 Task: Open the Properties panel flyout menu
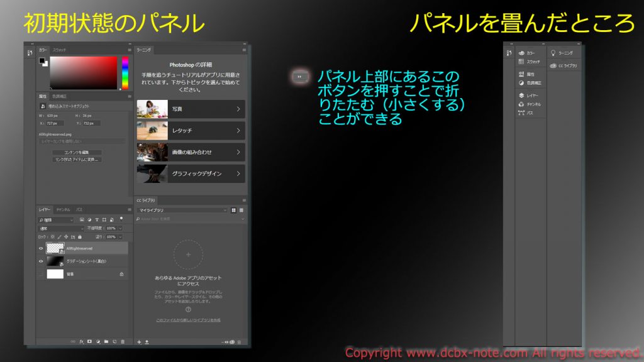(130, 96)
